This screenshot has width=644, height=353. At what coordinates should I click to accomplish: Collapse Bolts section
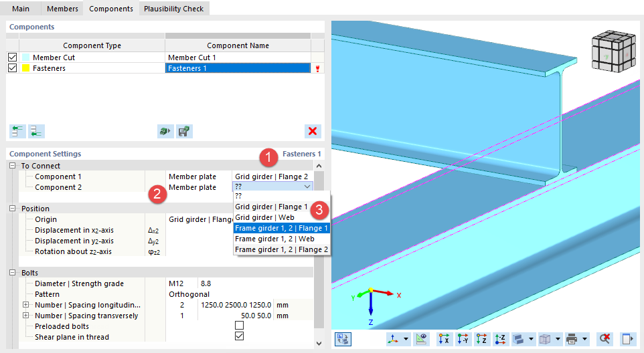[x=12, y=273]
